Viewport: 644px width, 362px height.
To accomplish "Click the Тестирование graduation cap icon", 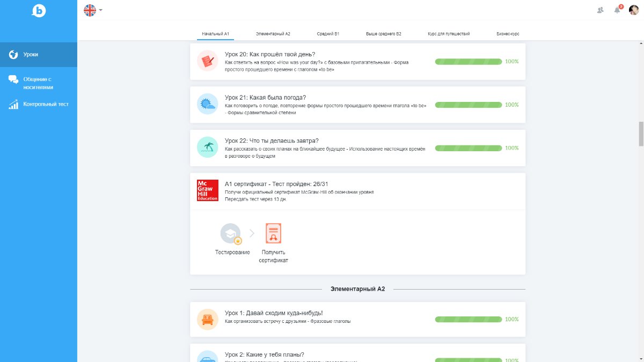I will [x=231, y=234].
